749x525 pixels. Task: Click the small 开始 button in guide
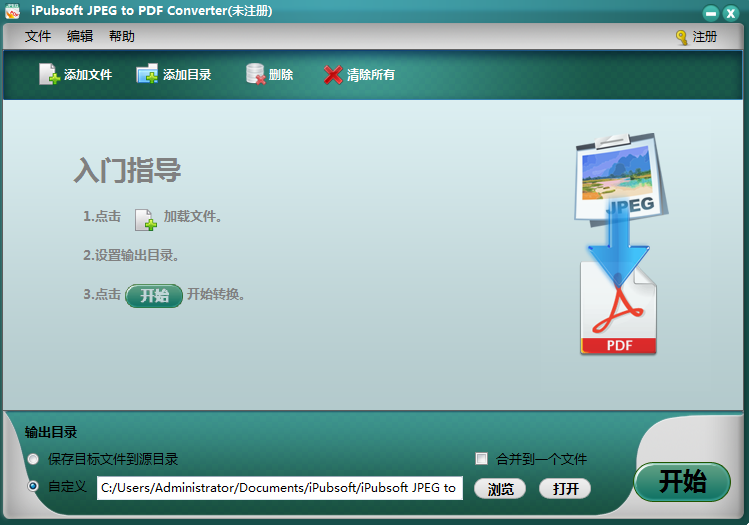pos(154,296)
